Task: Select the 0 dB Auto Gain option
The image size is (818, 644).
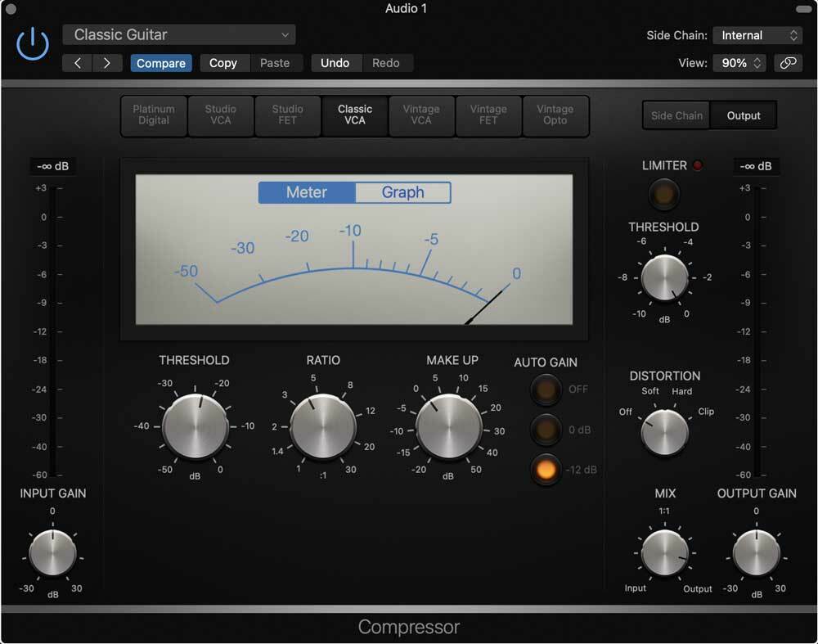Action: (x=544, y=430)
